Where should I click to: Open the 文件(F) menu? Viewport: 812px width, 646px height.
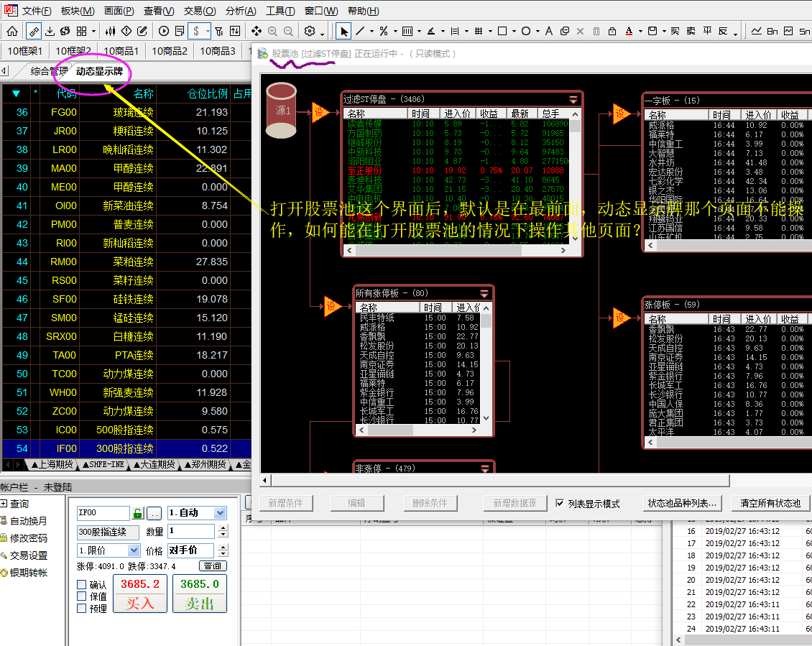36,11
